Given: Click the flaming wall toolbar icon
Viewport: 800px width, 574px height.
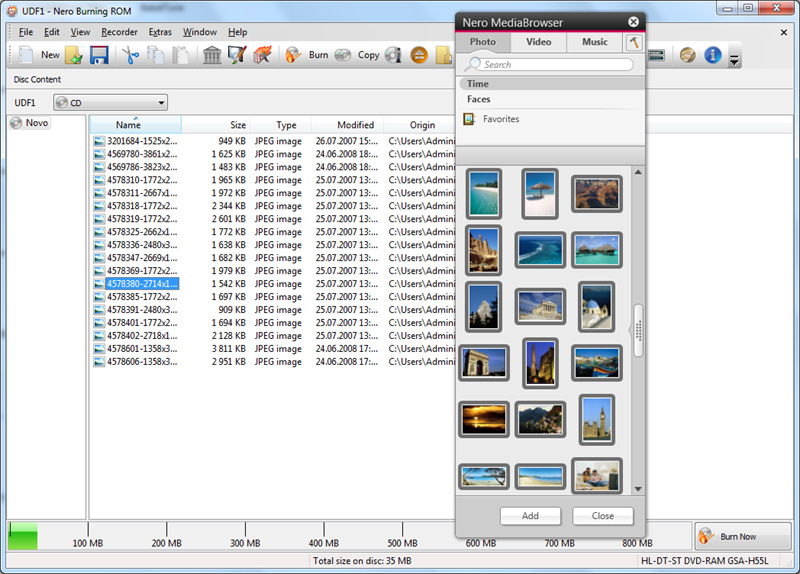Looking at the screenshot, I should click(262, 55).
